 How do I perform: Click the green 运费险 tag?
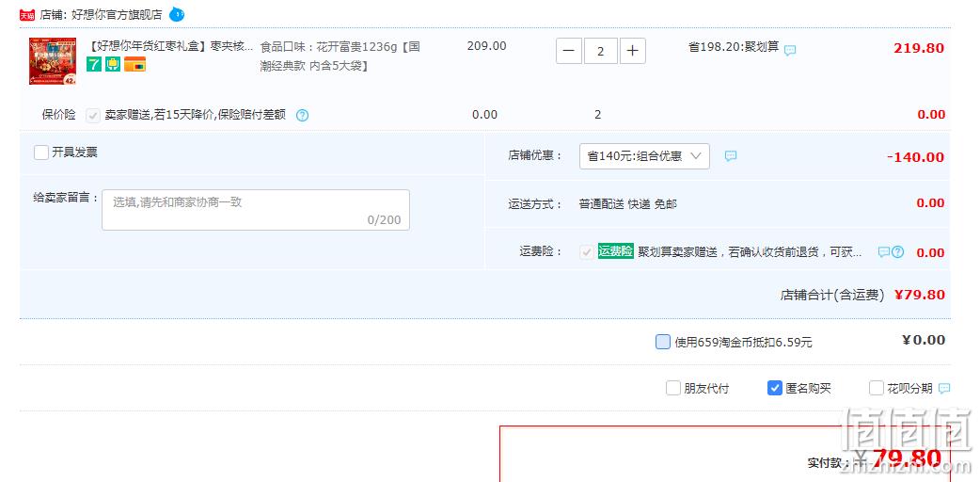[x=616, y=251]
